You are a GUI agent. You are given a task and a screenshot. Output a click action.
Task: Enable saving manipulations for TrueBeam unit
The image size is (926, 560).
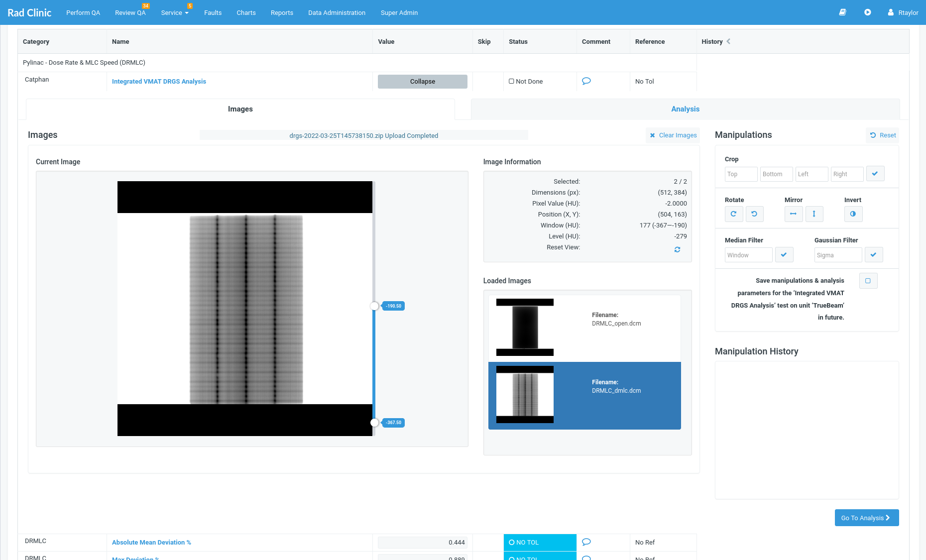tap(868, 281)
